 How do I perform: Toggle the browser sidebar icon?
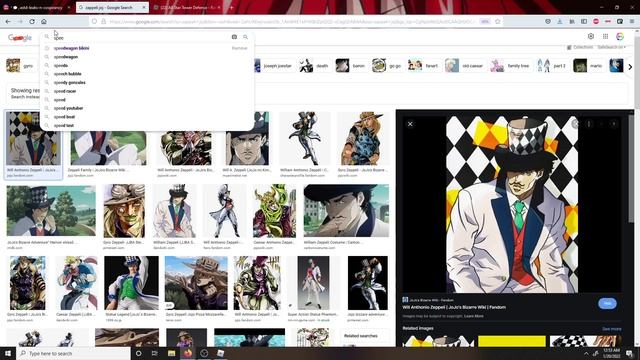point(584,21)
